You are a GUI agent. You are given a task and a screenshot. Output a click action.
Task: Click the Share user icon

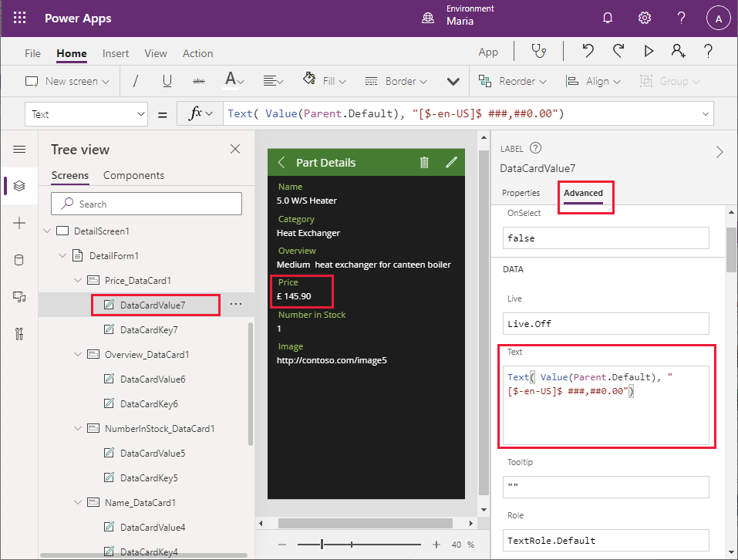click(x=678, y=52)
